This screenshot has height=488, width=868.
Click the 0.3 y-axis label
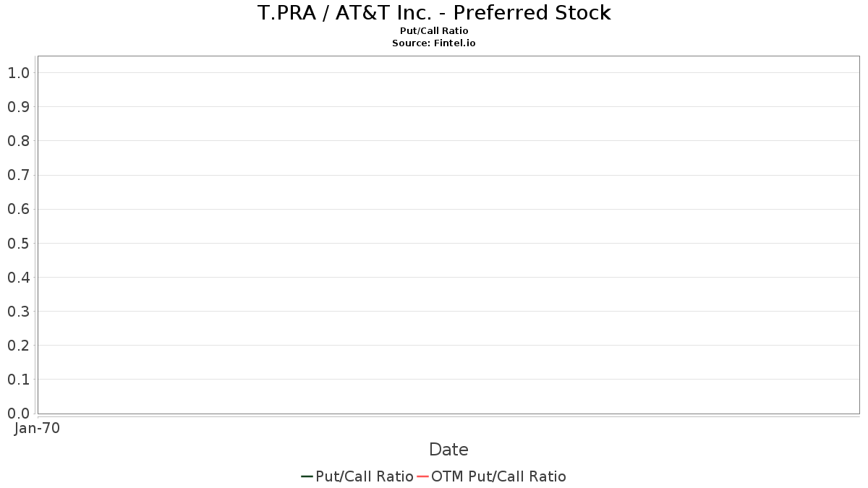click(x=19, y=312)
